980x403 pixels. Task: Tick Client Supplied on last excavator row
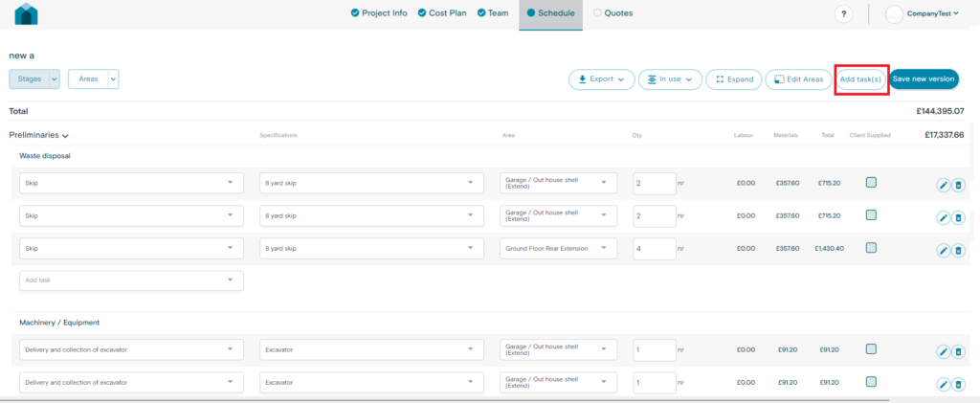point(871,381)
